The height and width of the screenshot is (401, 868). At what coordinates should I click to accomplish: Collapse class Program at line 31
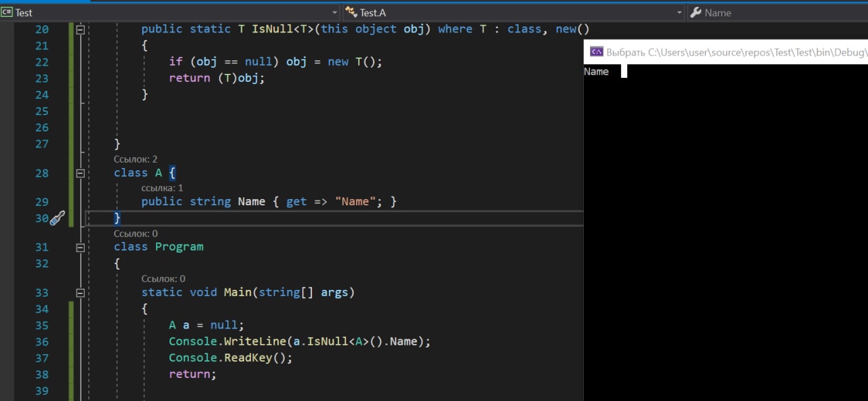[80, 248]
